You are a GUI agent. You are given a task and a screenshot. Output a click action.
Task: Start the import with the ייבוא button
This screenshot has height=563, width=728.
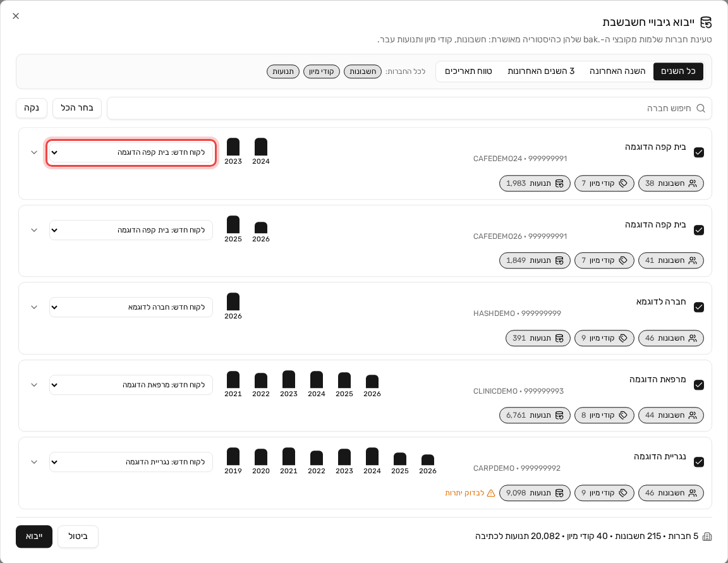[x=34, y=536]
